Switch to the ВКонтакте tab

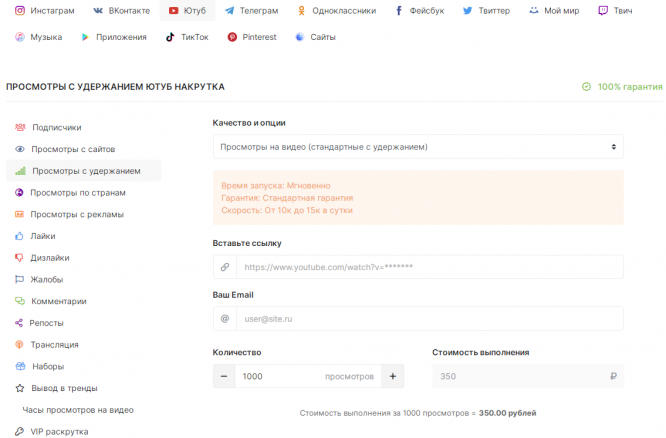(119, 10)
